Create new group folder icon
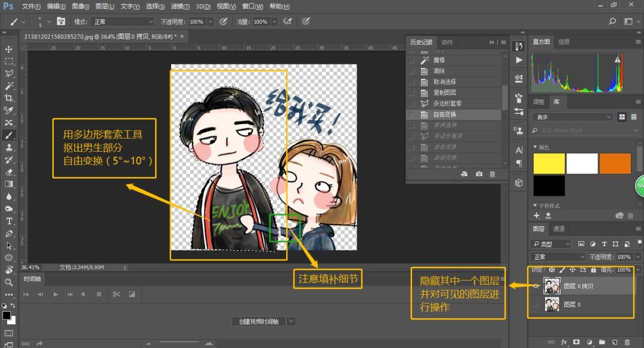This screenshot has width=644, height=348. 602,342
